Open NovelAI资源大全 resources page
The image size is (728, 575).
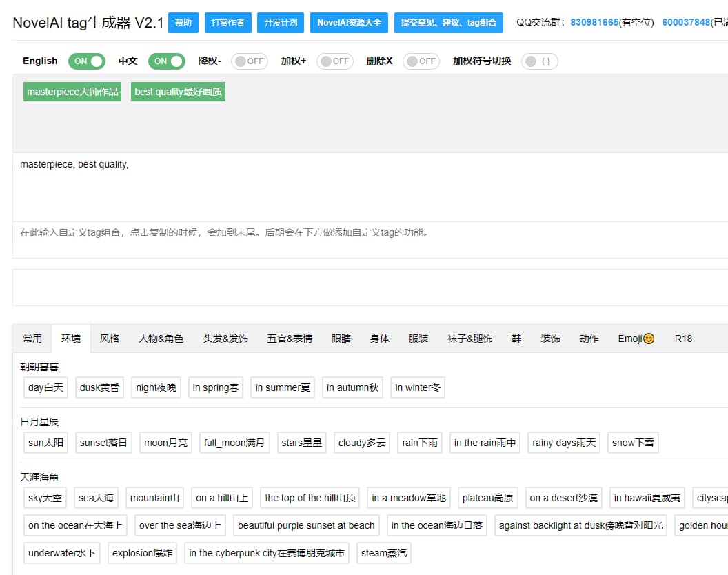tap(349, 22)
